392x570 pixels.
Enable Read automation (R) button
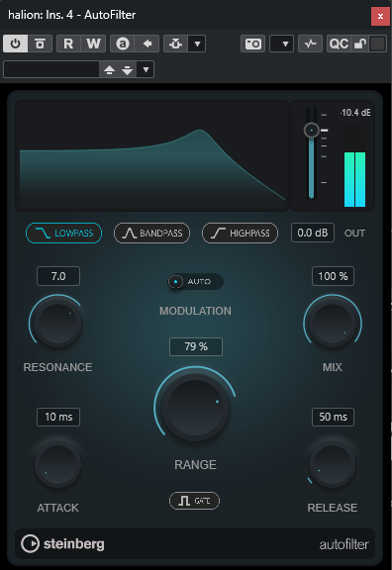click(68, 44)
